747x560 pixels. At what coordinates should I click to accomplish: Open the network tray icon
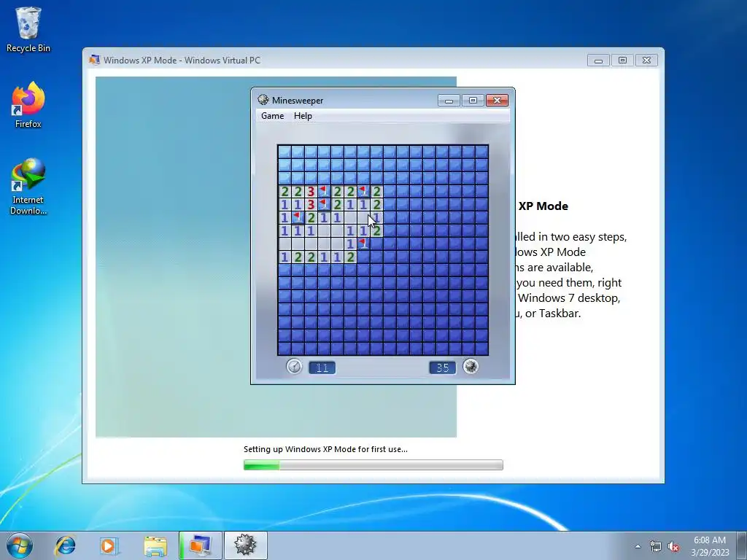(x=656, y=547)
